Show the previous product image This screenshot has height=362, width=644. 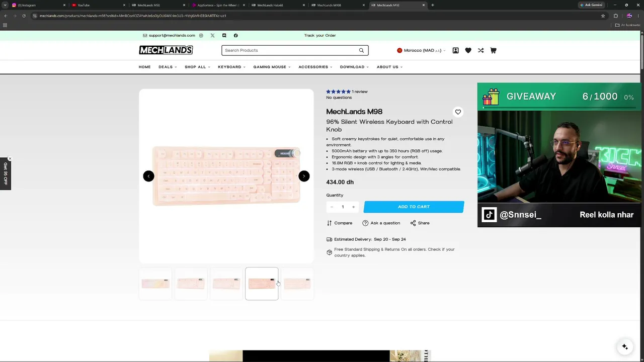[x=148, y=176]
